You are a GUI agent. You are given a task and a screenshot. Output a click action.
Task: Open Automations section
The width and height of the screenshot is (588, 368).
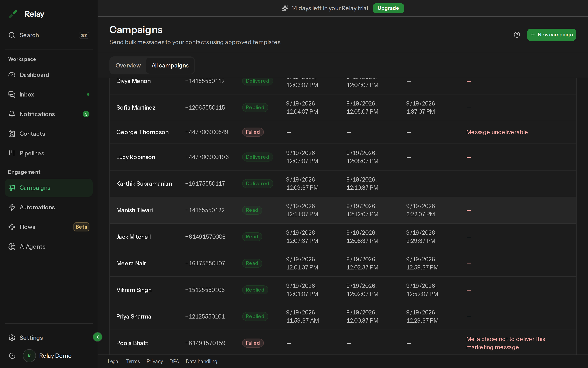[x=49, y=207]
